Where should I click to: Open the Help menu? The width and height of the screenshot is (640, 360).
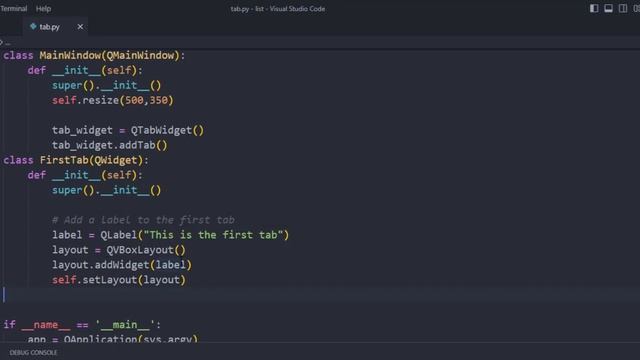43,9
